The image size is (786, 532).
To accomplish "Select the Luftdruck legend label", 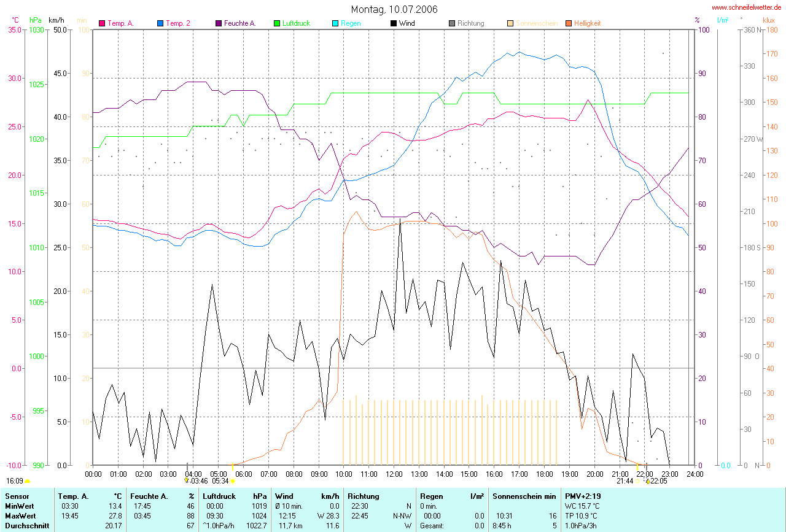I will (296, 23).
